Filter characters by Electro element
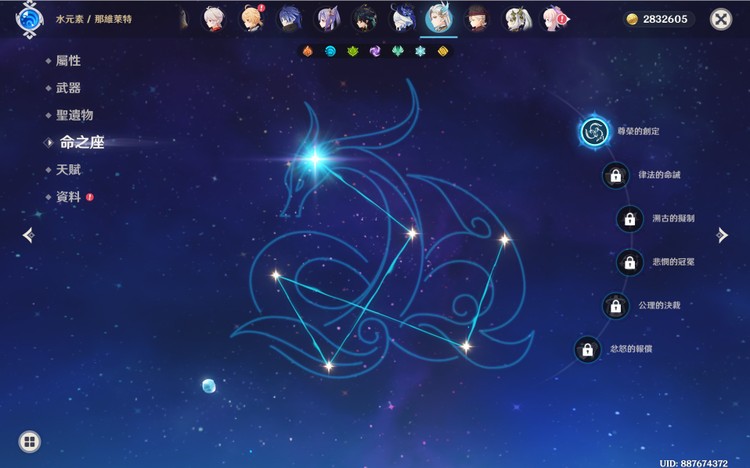Viewport: 750px width, 468px height. [x=375, y=51]
